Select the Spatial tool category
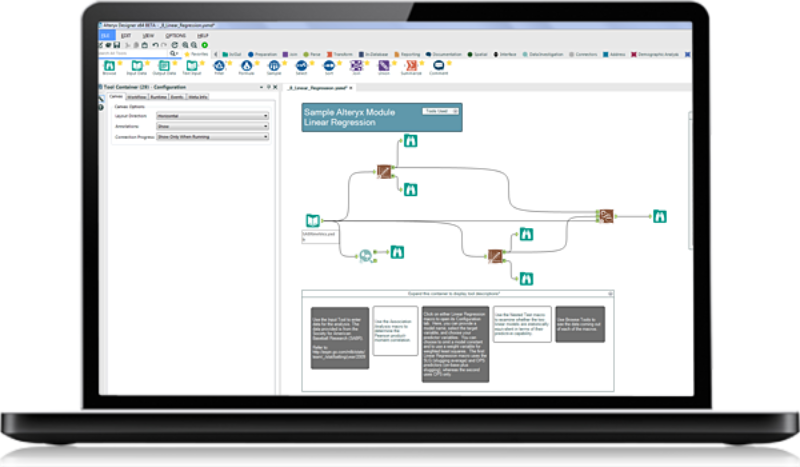The image size is (800, 467). tap(478, 54)
